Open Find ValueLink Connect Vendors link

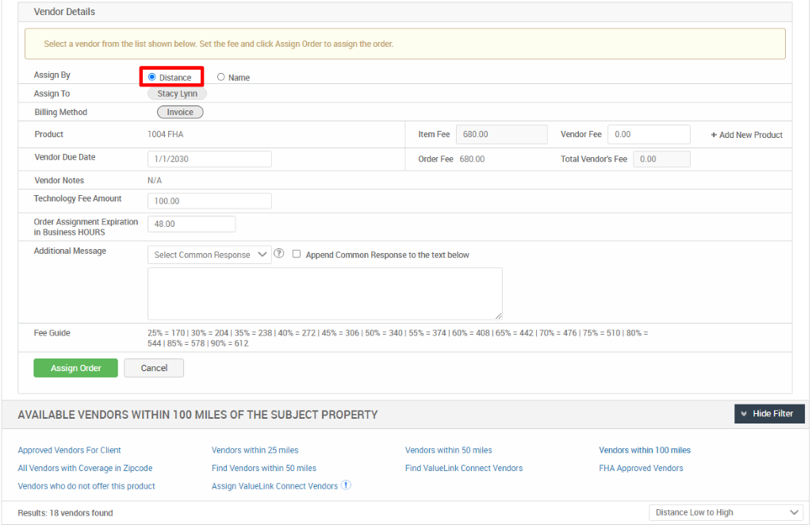464,469
